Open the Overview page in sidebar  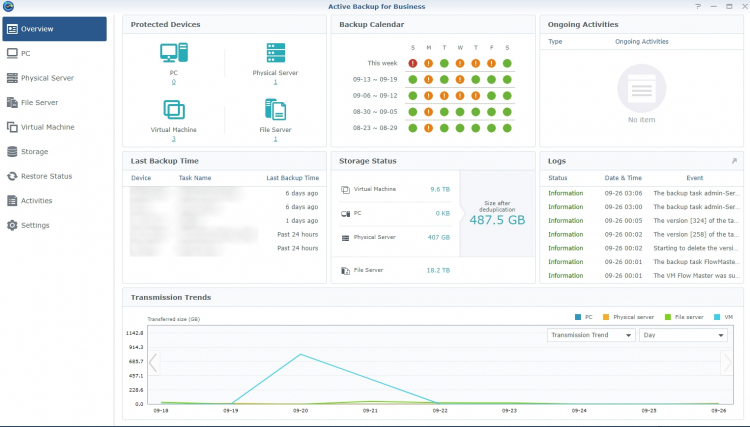[55, 29]
